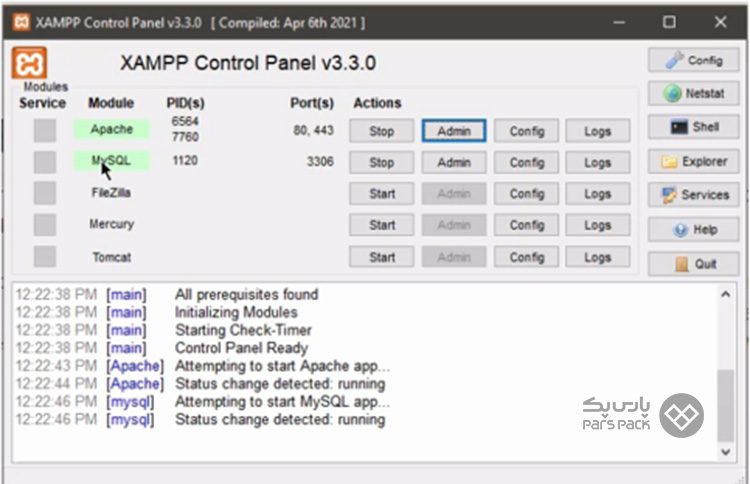The height and width of the screenshot is (484, 750).
Task: Toggle the Apache service checkbox
Action: (x=45, y=131)
